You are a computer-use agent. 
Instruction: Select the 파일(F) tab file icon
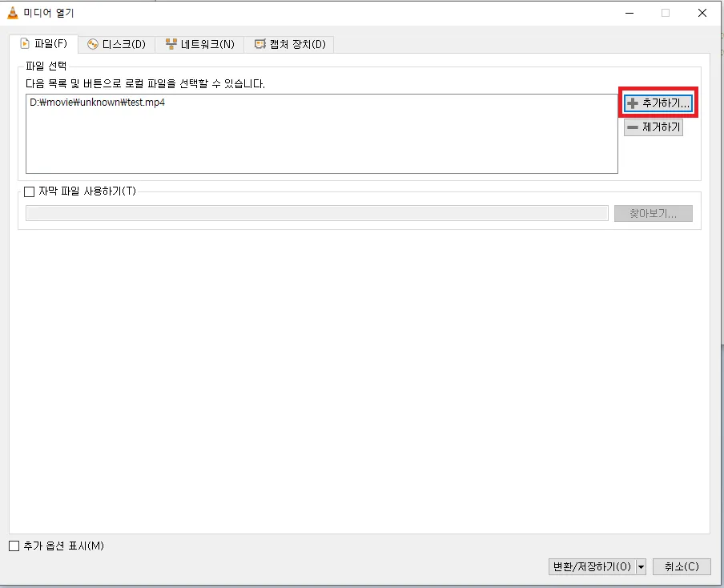pyautogui.click(x=26, y=44)
